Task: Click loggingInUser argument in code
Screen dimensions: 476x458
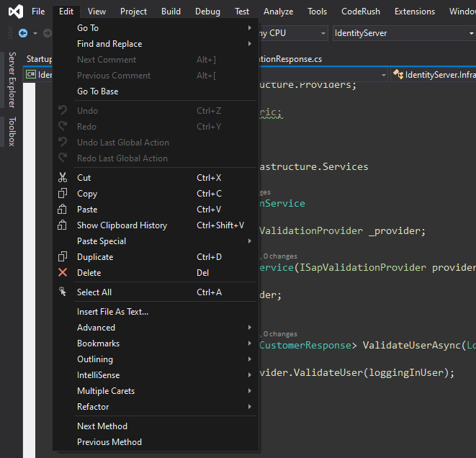Action: tap(406, 373)
